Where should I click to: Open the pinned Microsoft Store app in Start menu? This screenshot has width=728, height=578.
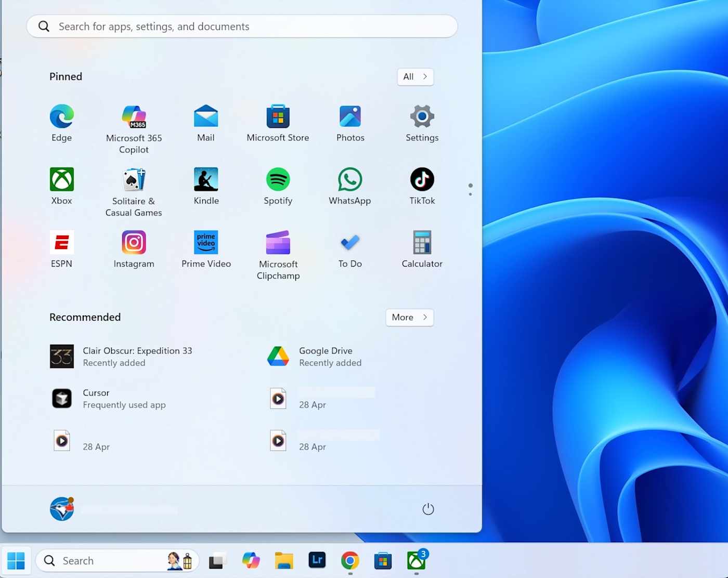point(278,123)
